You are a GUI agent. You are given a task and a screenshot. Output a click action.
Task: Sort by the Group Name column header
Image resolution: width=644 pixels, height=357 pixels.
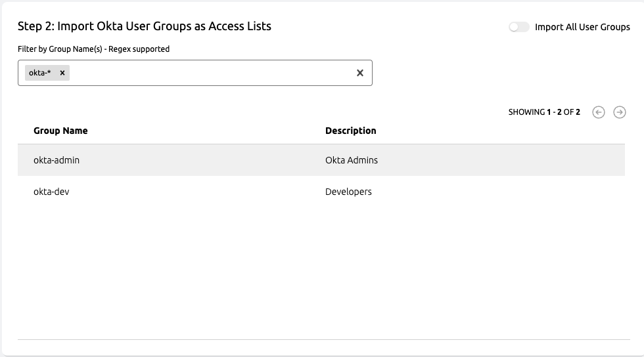(x=60, y=131)
